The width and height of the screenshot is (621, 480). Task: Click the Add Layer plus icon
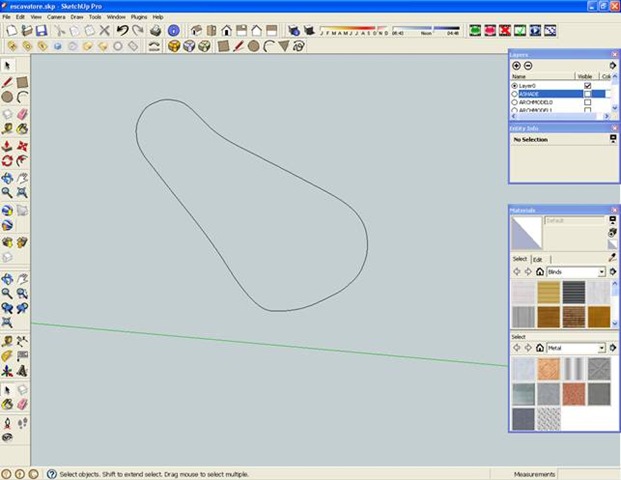click(x=516, y=65)
